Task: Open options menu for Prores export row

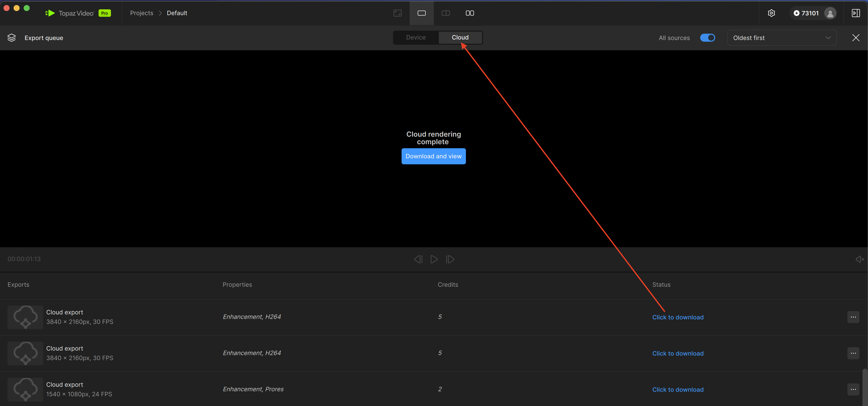Action: click(x=853, y=389)
